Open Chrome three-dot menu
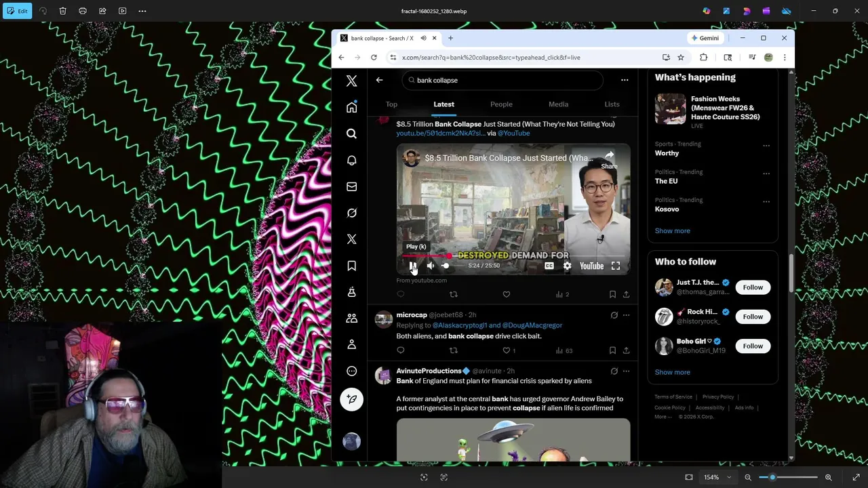This screenshot has width=868, height=488. coord(785,58)
